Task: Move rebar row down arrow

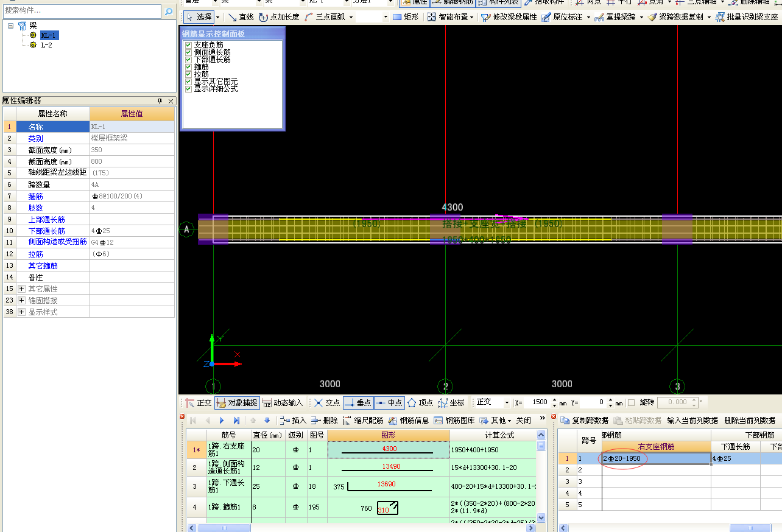Action: point(267,421)
